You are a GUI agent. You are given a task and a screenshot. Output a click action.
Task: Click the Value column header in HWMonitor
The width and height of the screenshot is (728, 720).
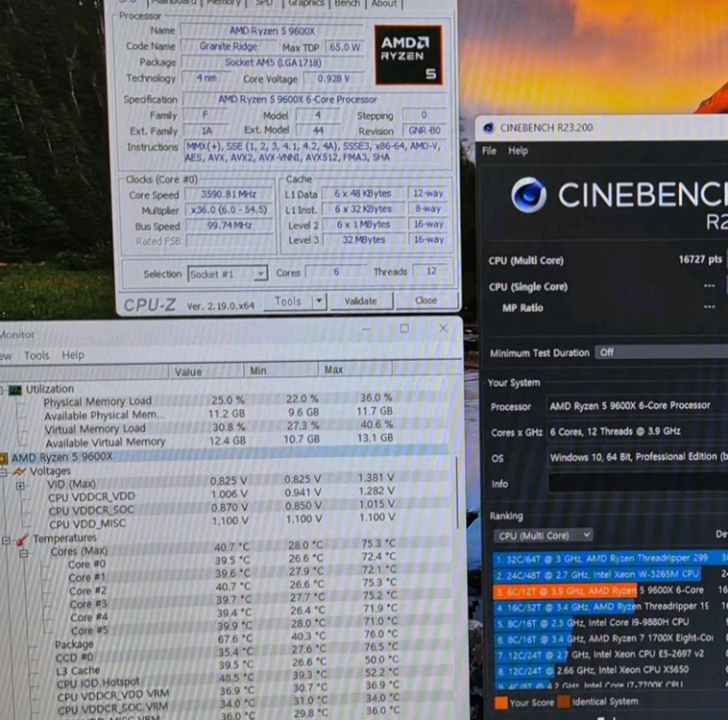click(x=206, y=372)
